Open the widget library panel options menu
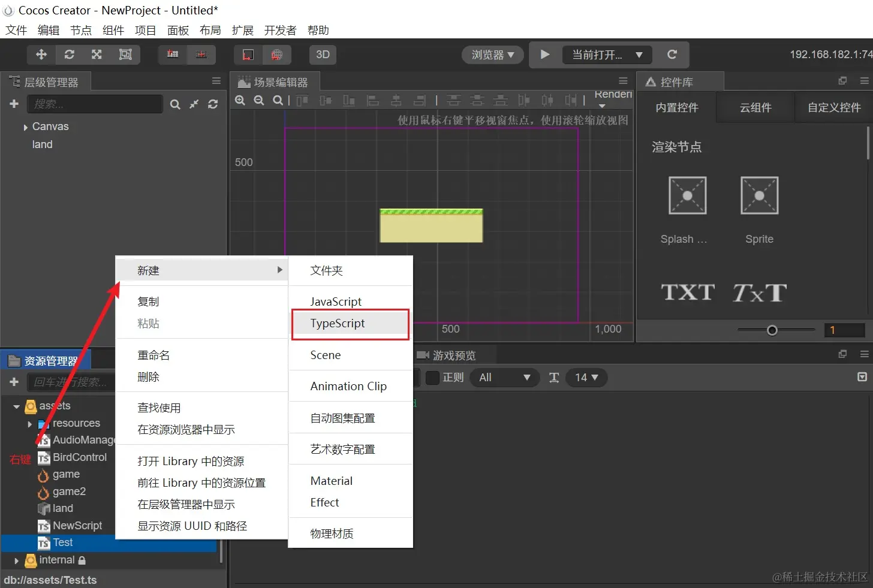The height and width of the screenshot is (588, 873). [x=864, y=81]
